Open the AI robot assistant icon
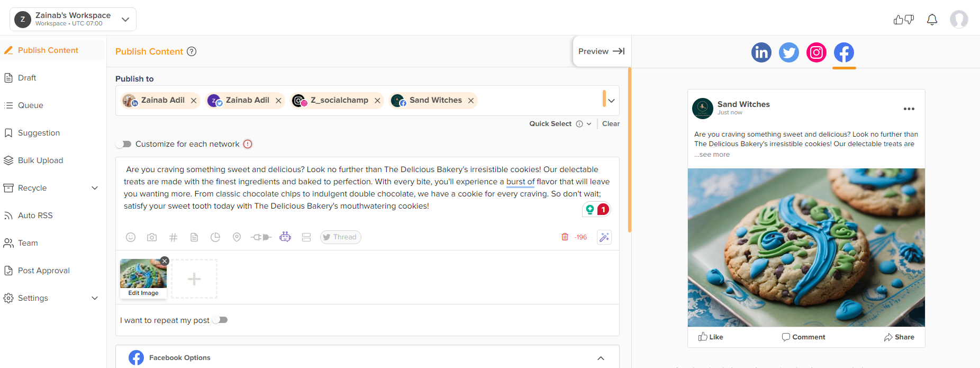980x368 pixels. (285, 237)
